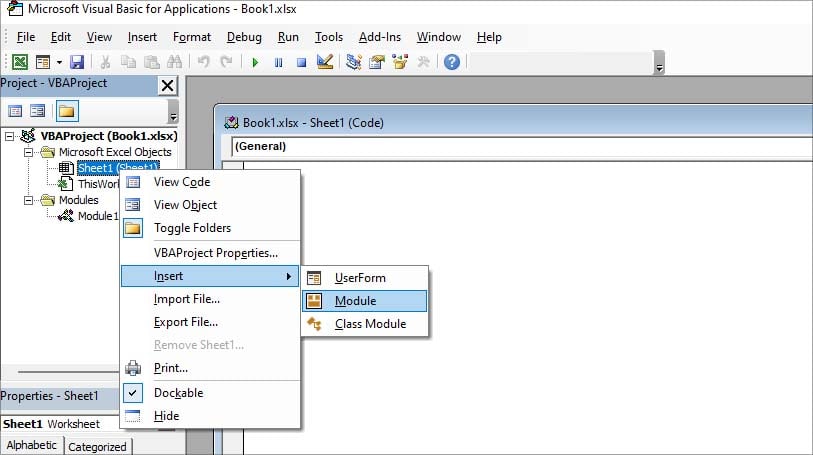Open Object Browser toolbar icon
The height and width of the screenshot is (455, 813).
400,62
